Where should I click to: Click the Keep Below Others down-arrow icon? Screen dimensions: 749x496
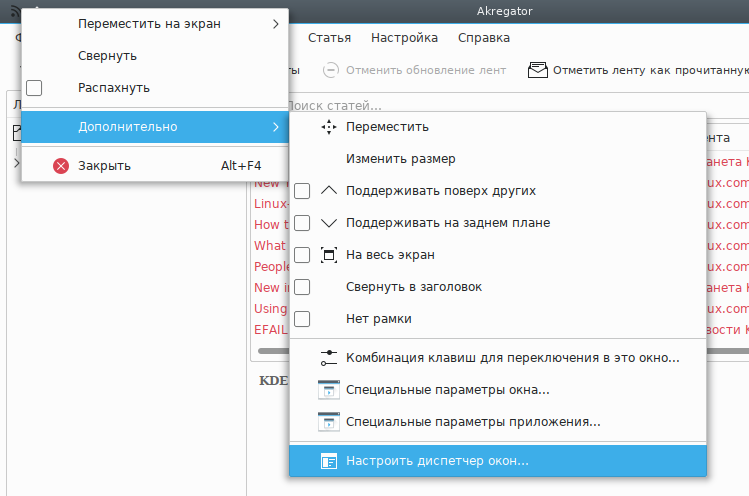tap(328, 223)
